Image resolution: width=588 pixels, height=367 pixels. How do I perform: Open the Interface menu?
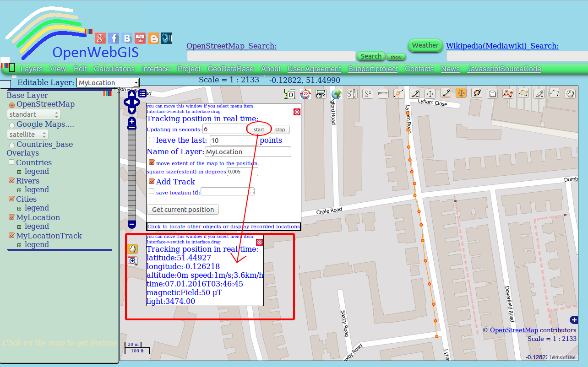pyautogui.click(x=156, y=69)
